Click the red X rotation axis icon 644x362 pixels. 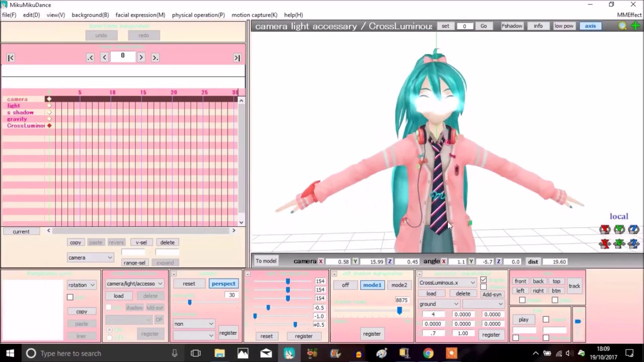[x=605, y=230]
